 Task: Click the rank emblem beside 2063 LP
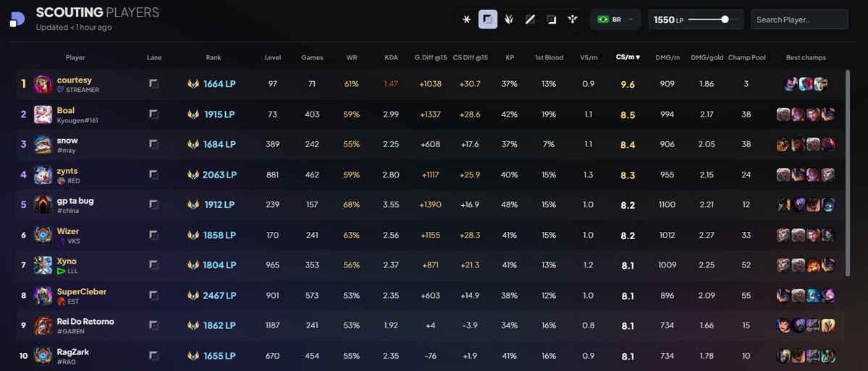tap(193, 175)
